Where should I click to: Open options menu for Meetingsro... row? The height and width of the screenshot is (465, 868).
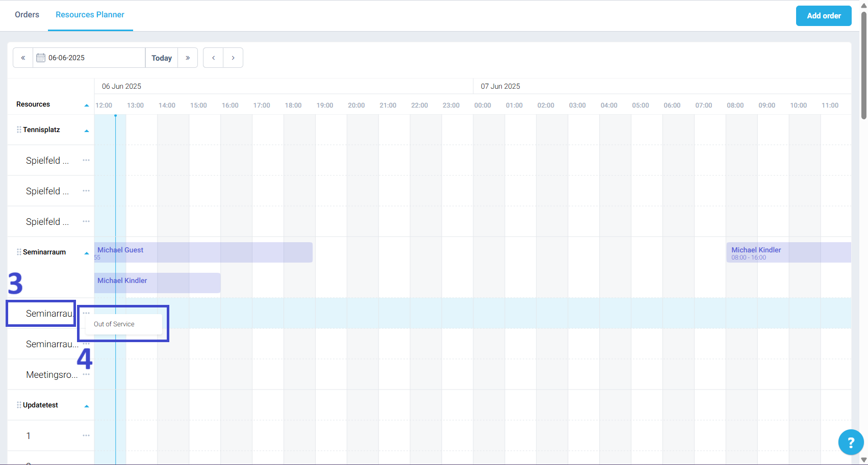click(x=86, y=374)
